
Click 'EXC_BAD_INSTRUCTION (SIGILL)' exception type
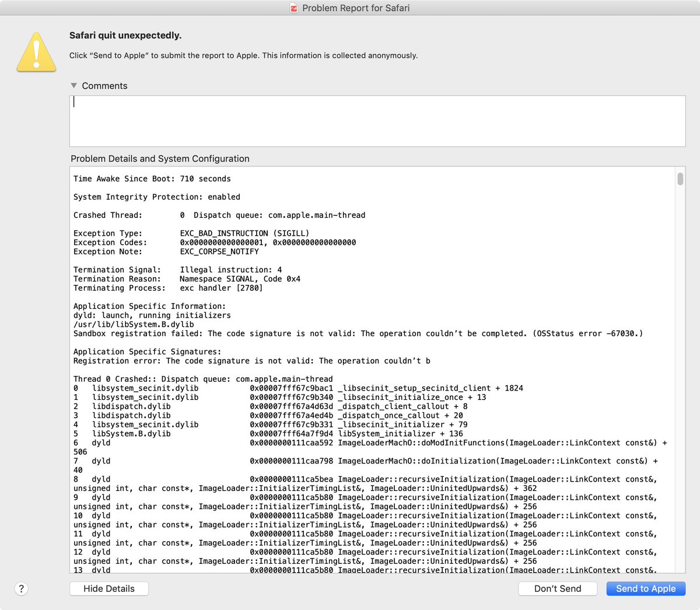[244, 233]
